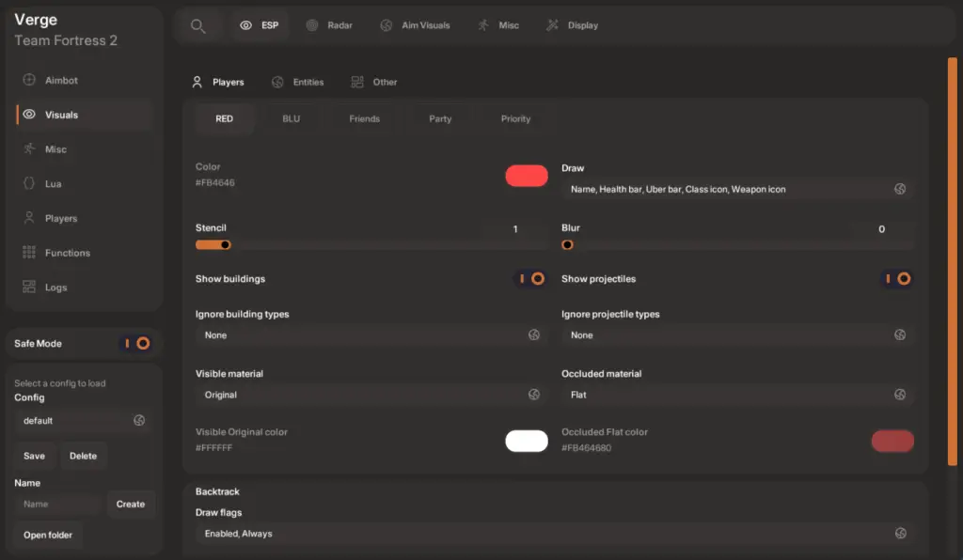
Task: Switch to the RED team tab
Action: 224,118
